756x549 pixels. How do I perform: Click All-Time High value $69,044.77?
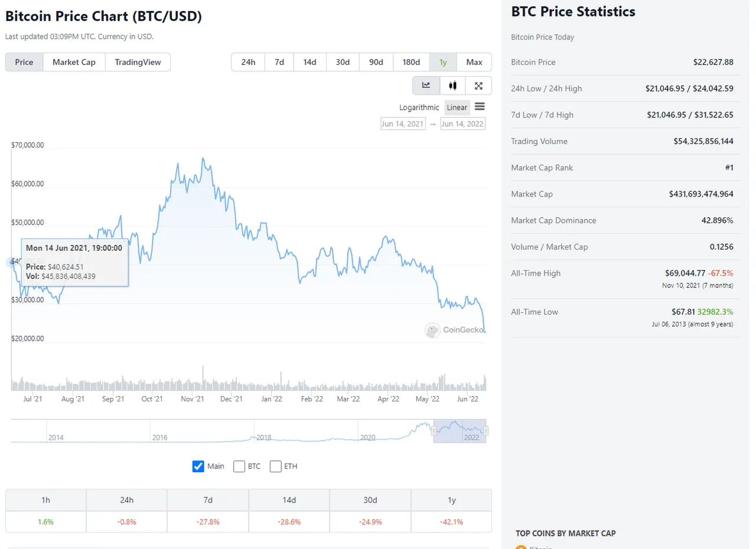(x=685, y=273)
